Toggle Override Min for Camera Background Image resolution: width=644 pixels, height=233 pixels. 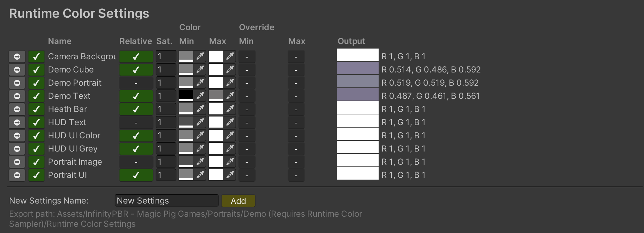pos(247,57)
